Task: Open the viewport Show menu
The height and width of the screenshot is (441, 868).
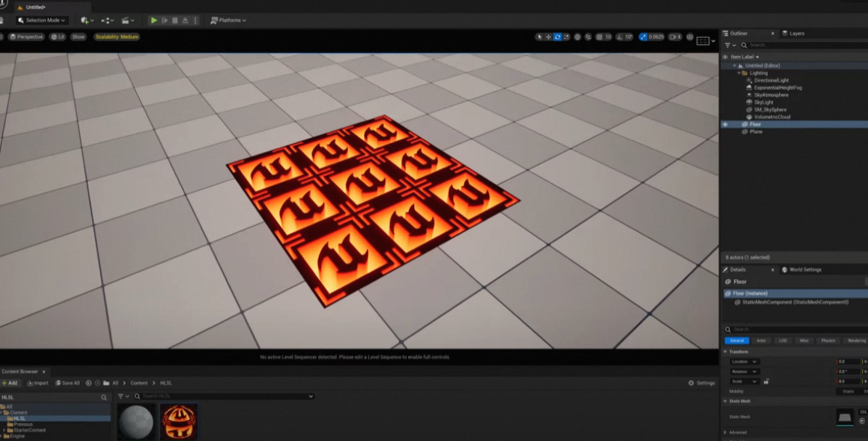Action: point(78,36)
